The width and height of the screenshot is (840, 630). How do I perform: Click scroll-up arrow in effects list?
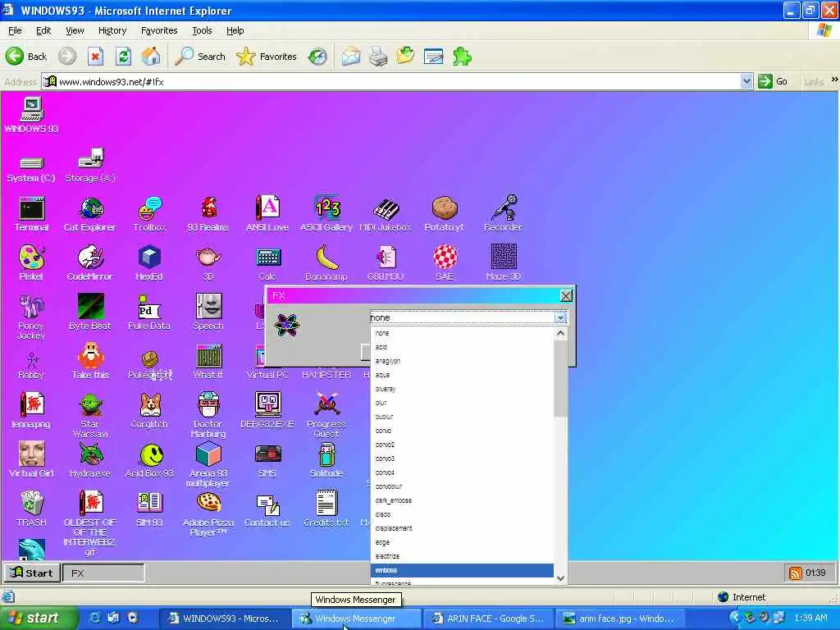coord(560,333)
